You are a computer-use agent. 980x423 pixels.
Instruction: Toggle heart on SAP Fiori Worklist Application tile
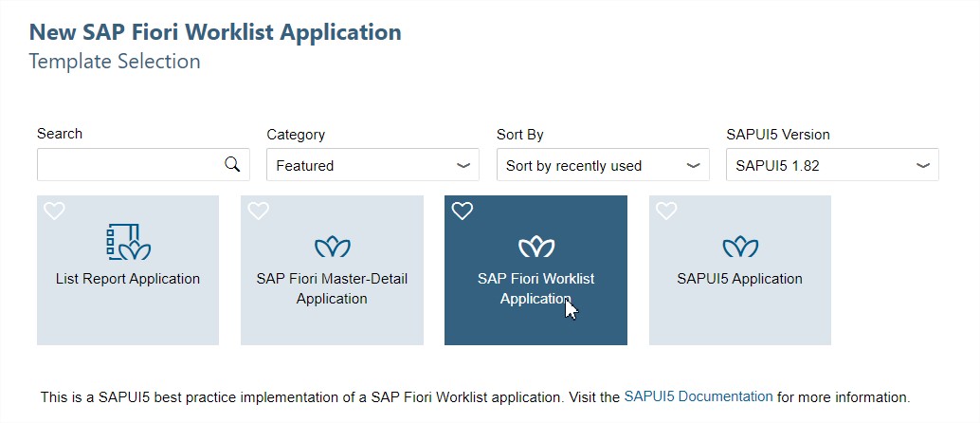(463, 211)
